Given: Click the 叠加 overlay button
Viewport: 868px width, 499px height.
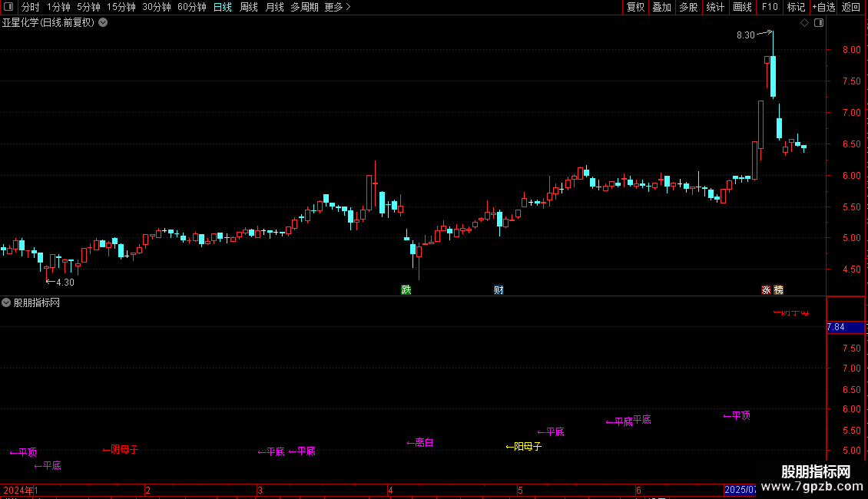Looking at the screenshot, I should pyautogui.click(x=661, y=7).
